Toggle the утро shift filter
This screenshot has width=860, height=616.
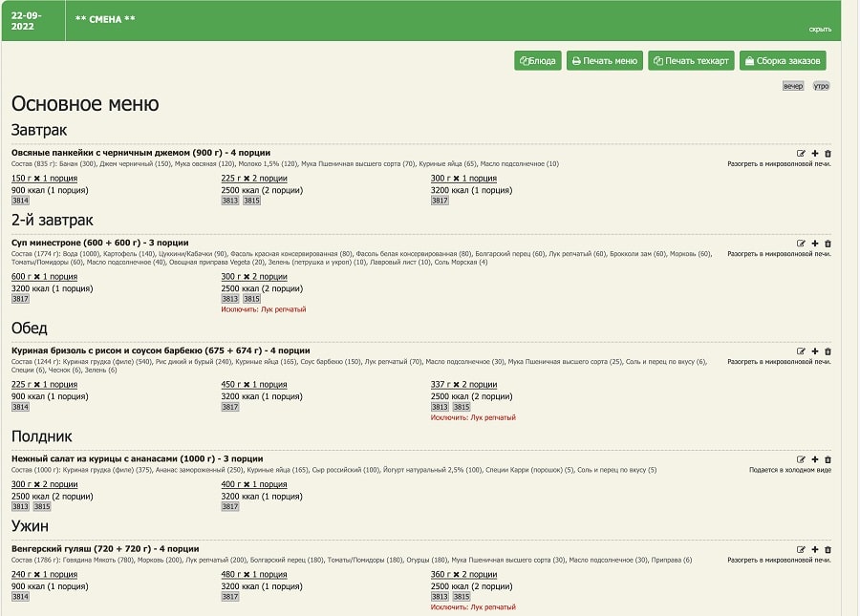point(821,86)
